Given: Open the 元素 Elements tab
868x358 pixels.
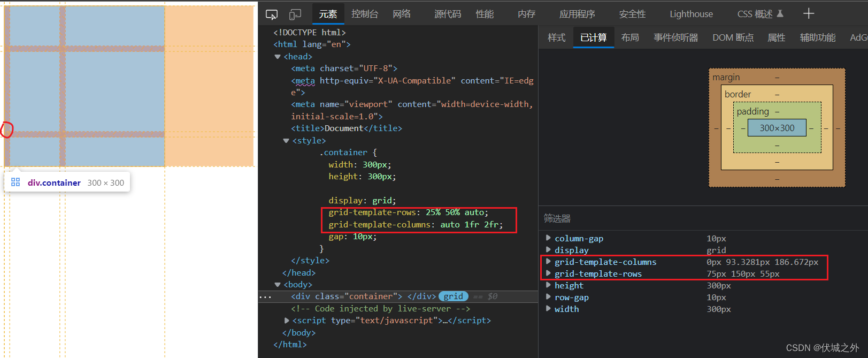Looking at the screenshot, I should pyautogui.click(x=328, y=14).
